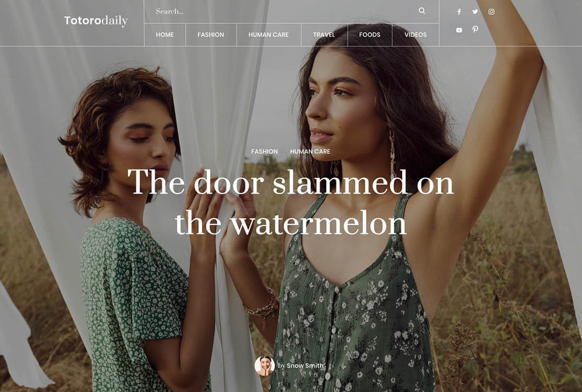Open the Fashion menu item
Image resolution: width=582 pixels, height=392 pixels.
pos(211,34)
